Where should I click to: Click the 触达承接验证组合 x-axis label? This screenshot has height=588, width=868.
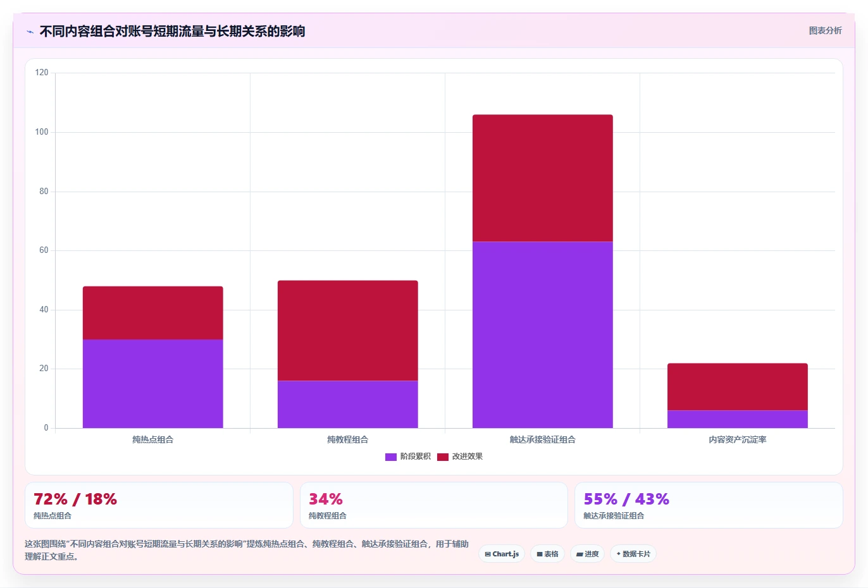(542, 439)
